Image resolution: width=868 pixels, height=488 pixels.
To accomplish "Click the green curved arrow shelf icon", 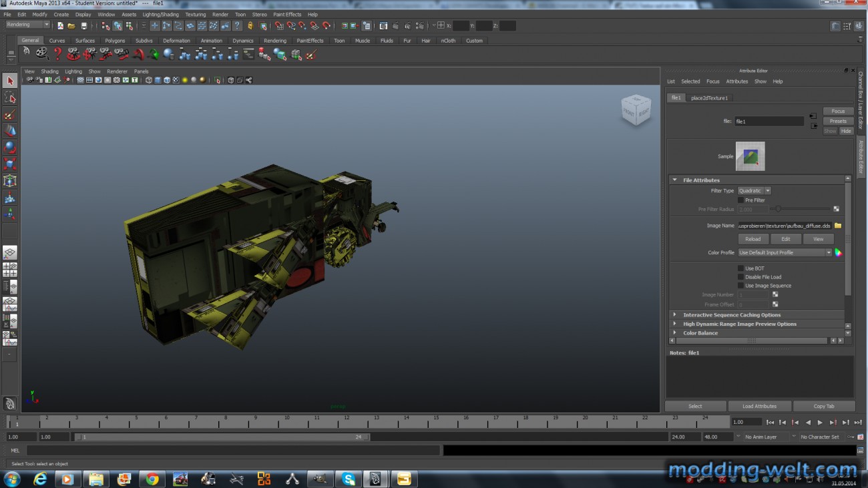I will [x=154, y=53].
